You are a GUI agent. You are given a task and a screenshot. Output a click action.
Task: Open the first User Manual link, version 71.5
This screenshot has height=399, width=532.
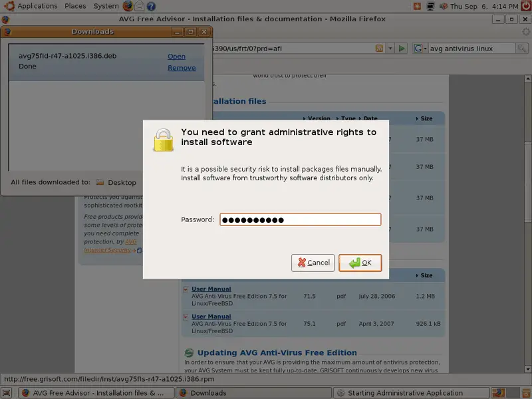pos(211,289)
